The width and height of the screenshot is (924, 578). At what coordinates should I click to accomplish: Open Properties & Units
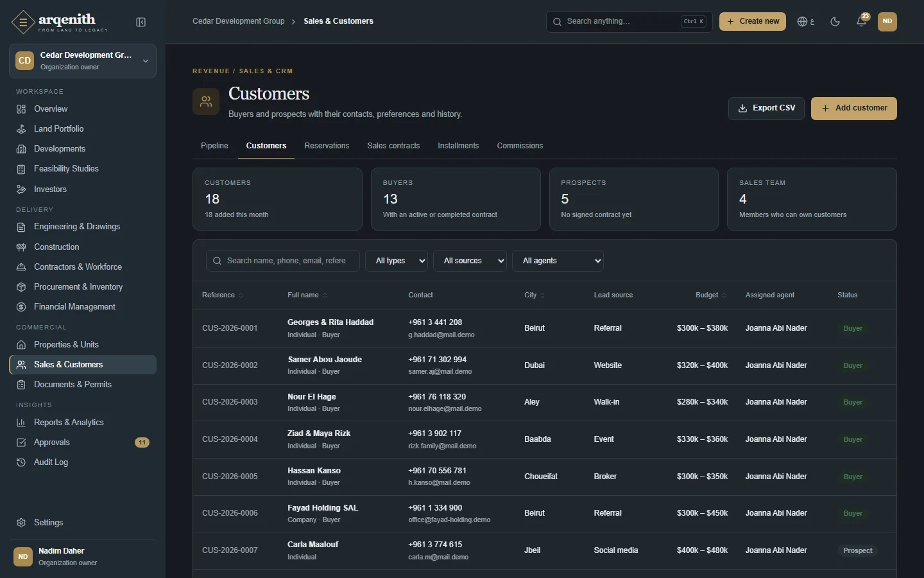coord(83,345)
